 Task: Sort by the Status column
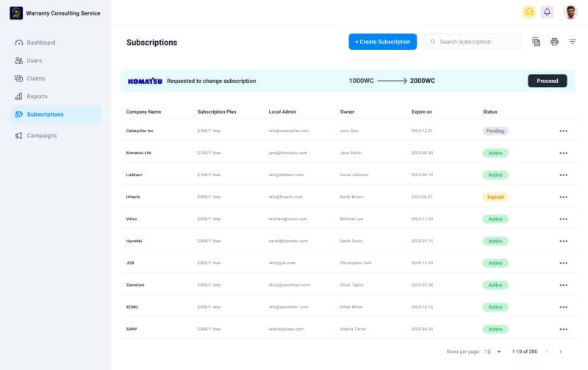(490, 112)
